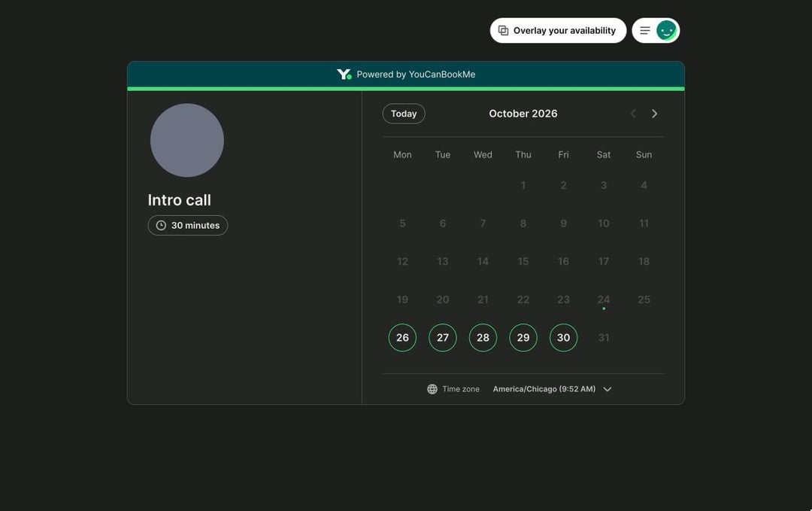This screenshot has height=511, width=812.
Task: Select October 27 on calendar
Action: point(443,338)
